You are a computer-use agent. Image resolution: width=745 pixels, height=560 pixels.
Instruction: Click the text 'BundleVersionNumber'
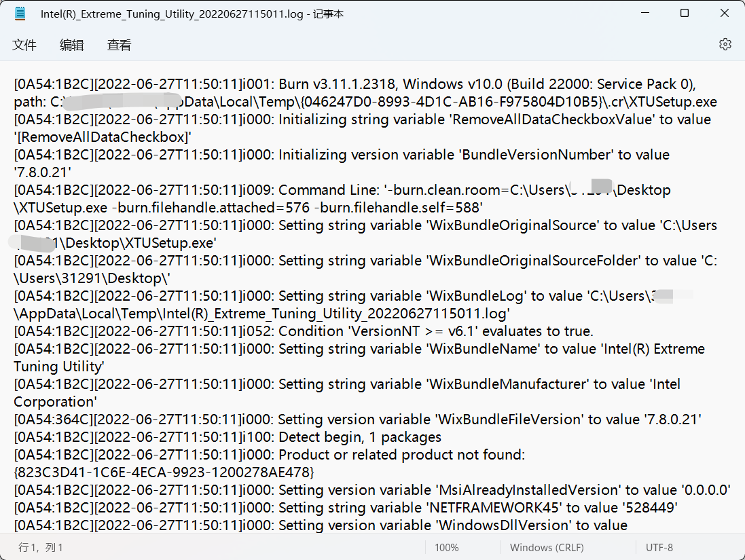coord(536,154)
